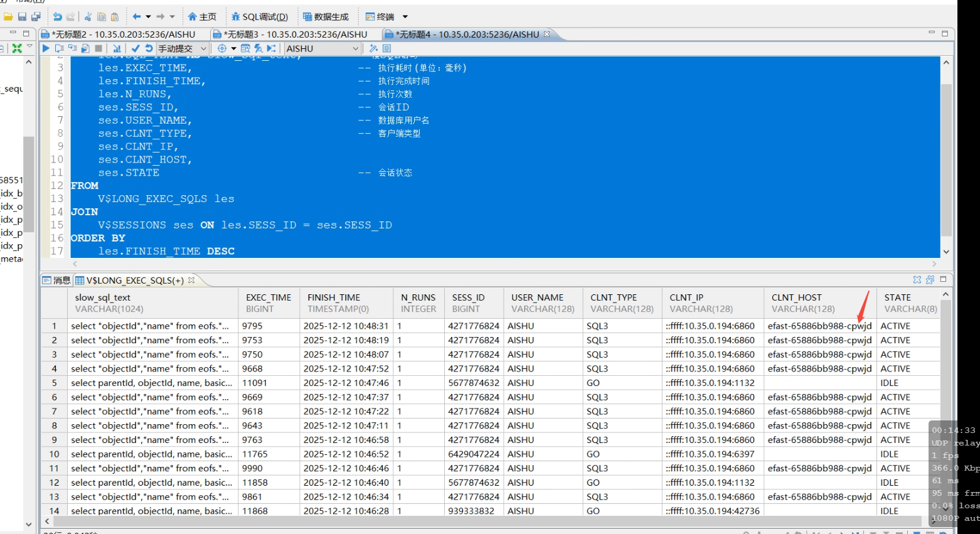Close the V$LONG_EXEC_SQLS(+) result tab

(x=191, y=280)
